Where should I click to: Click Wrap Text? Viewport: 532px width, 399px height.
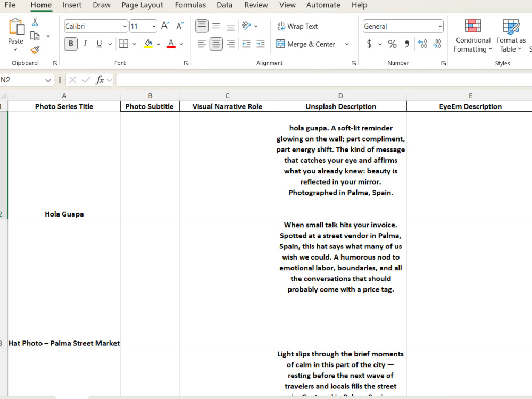click(x=297, y=26)
